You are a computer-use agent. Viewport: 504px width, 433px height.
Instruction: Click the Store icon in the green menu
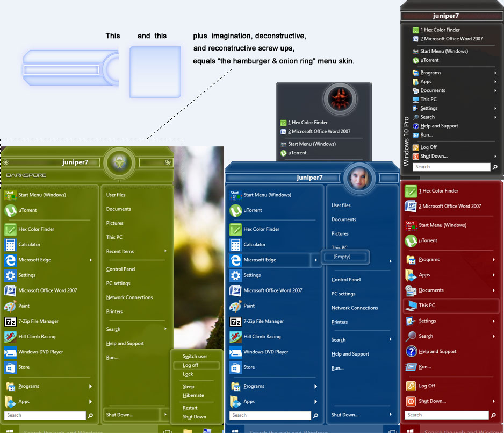pos(10,367)
